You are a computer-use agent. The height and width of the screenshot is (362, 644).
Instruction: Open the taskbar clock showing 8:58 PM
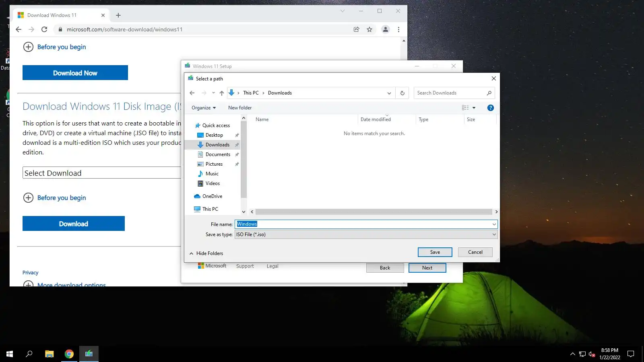610,354
